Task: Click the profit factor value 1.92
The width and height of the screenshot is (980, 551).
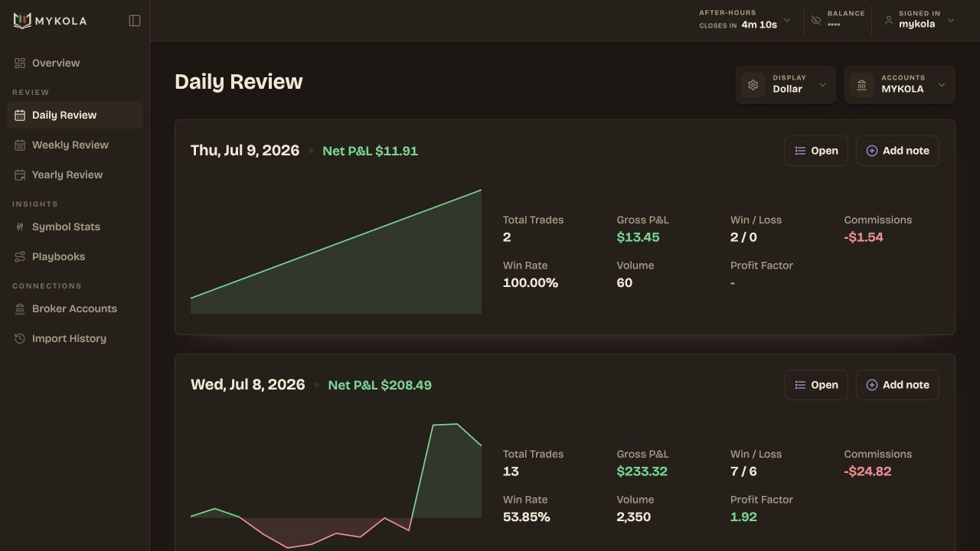Action: 743,517
